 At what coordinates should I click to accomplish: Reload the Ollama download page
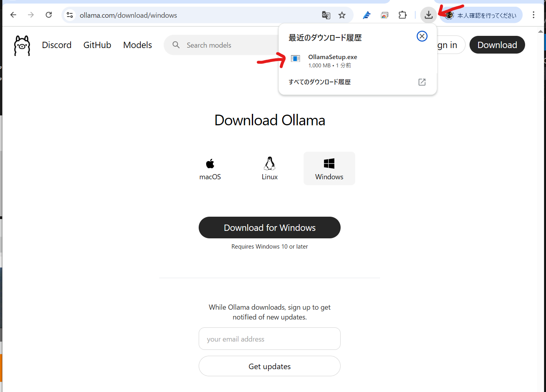click(48, 15)
